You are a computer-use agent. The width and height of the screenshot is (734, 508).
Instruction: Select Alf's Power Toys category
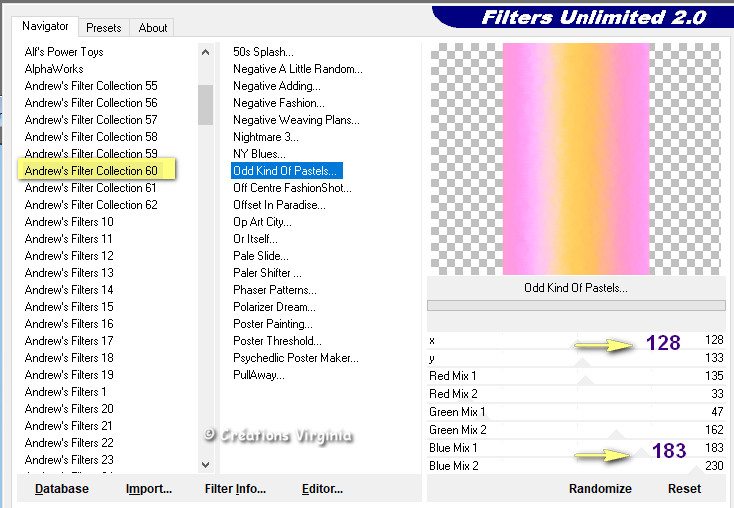(x=64, y=52)
